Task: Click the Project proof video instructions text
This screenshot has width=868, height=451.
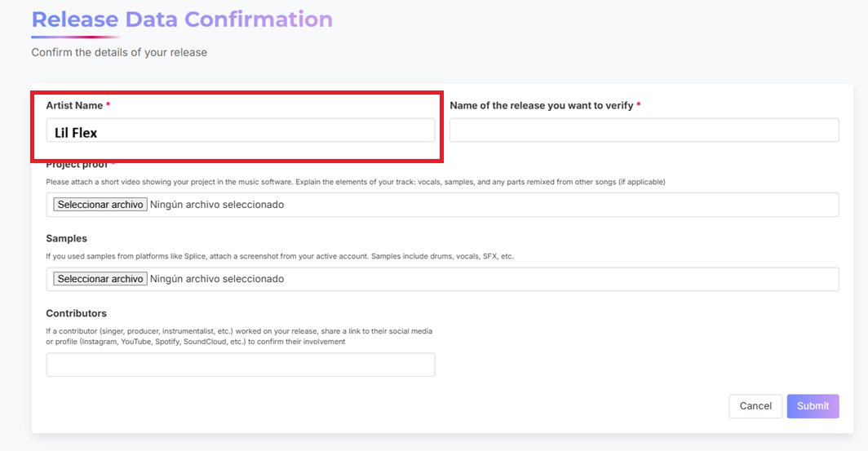Action: point(355,182)
